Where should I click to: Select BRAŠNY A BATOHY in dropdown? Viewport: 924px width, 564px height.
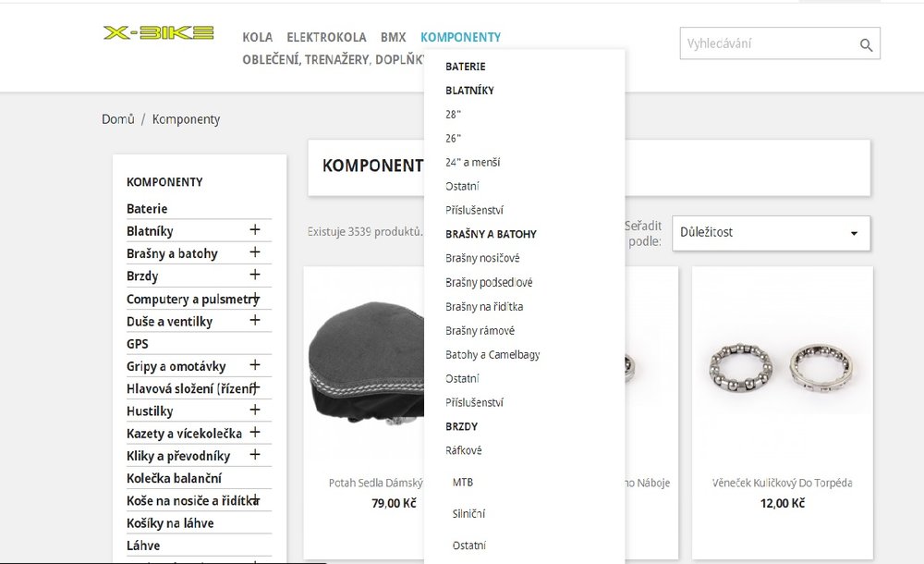491,234
